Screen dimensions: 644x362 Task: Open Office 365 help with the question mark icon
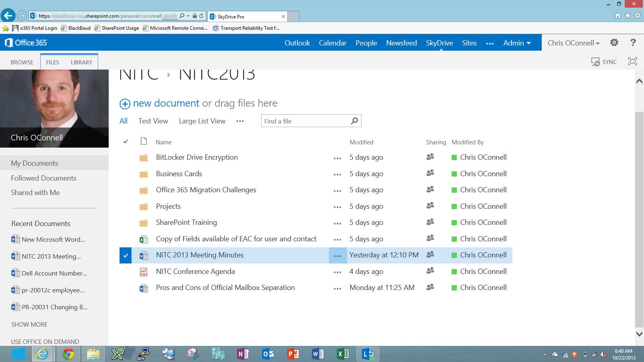[x=633, y=43]
